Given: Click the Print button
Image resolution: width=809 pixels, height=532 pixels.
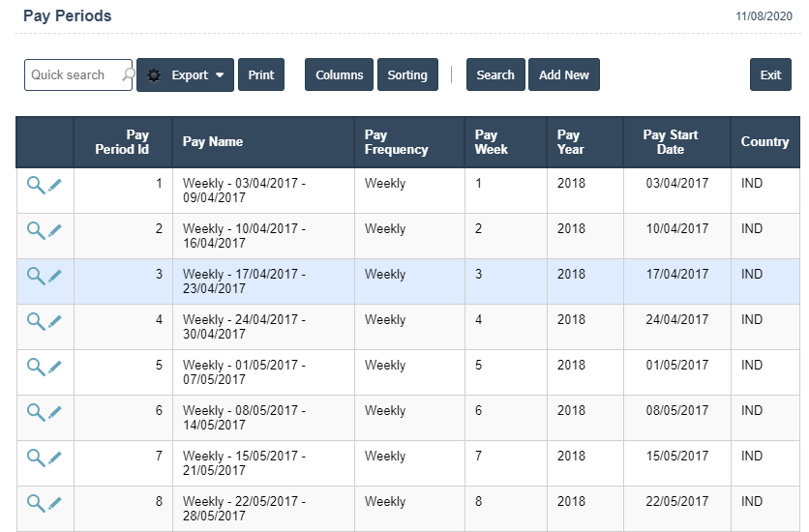Looking at the screenshot, I should (260, 75).
